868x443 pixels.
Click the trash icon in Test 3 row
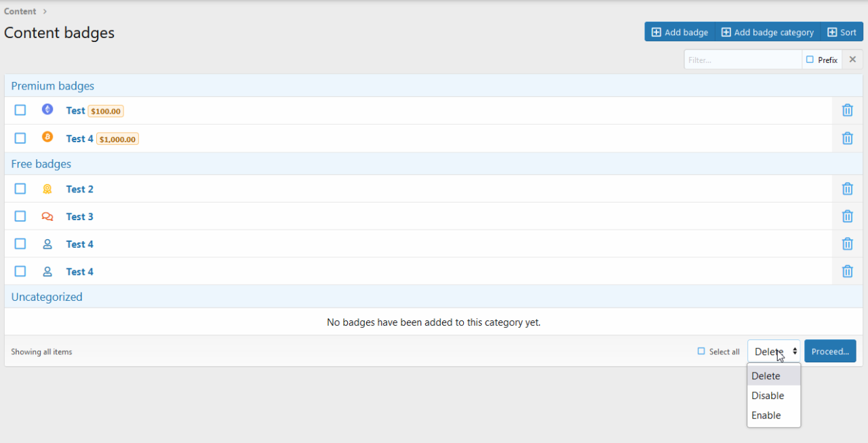click(847, 217)
